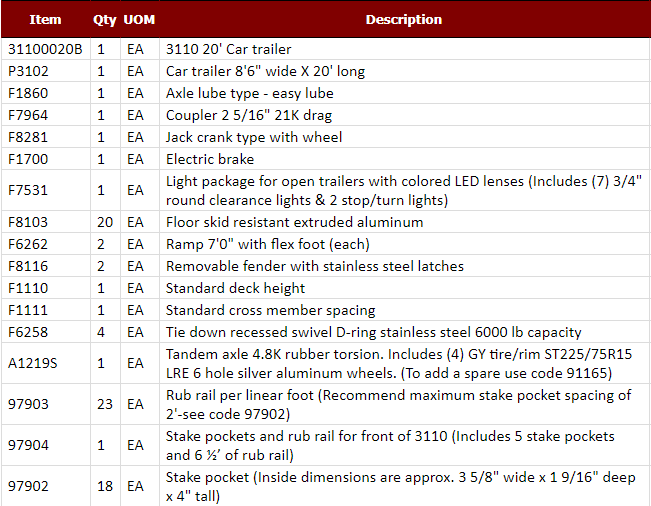Select Standard deck height description

click(x=236, y=288)
